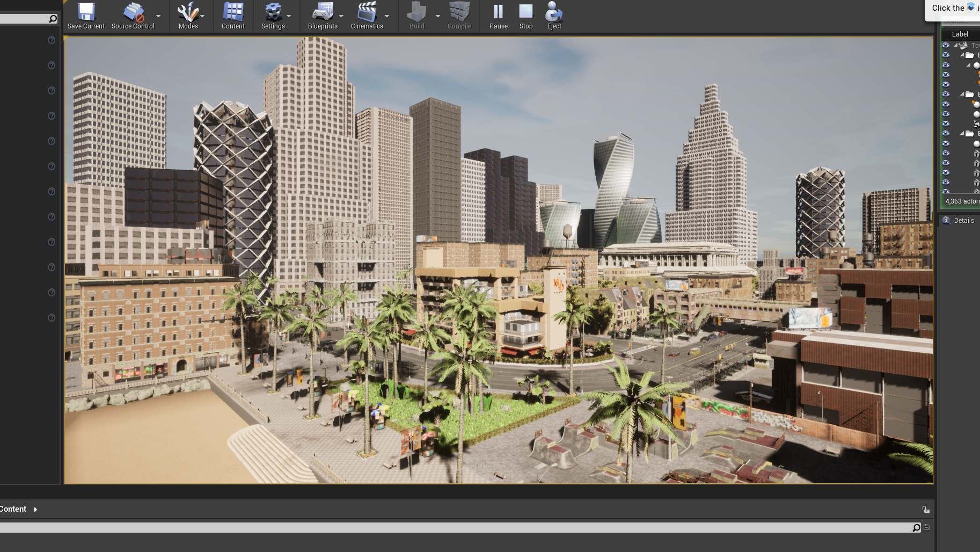980x552 pixels.
Task: Select the third folder icon in outliner
Action: pyautogui.click(x=970, y=133)
